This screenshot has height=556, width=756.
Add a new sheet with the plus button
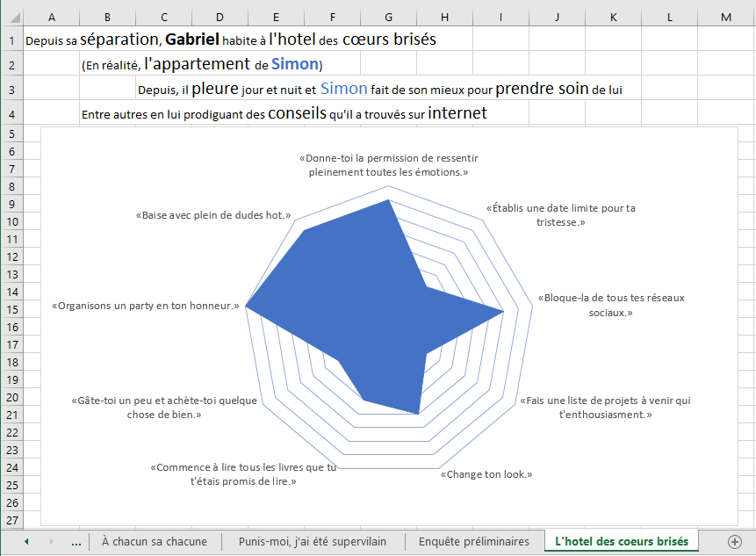735,542
